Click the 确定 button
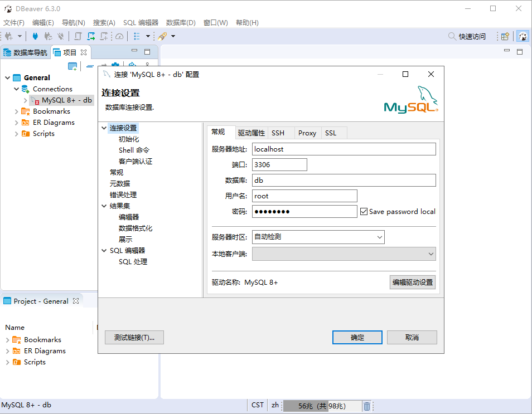Viewport: 532px width, 414px height. click(x=357, y=337)
